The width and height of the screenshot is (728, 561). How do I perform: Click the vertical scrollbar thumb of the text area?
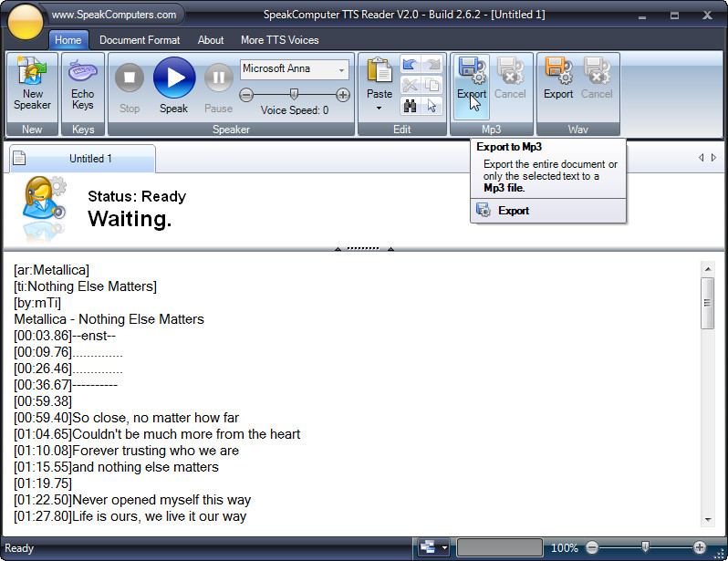pyautogui.click(x=708, y=303)
